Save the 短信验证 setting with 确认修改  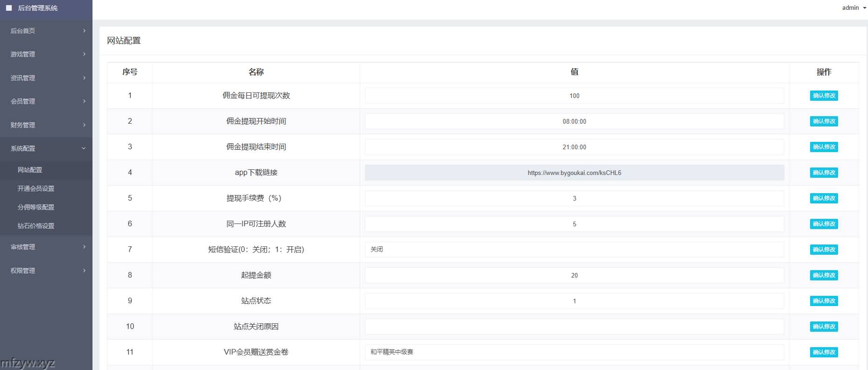pyautogui.click(x=824, y=250)
